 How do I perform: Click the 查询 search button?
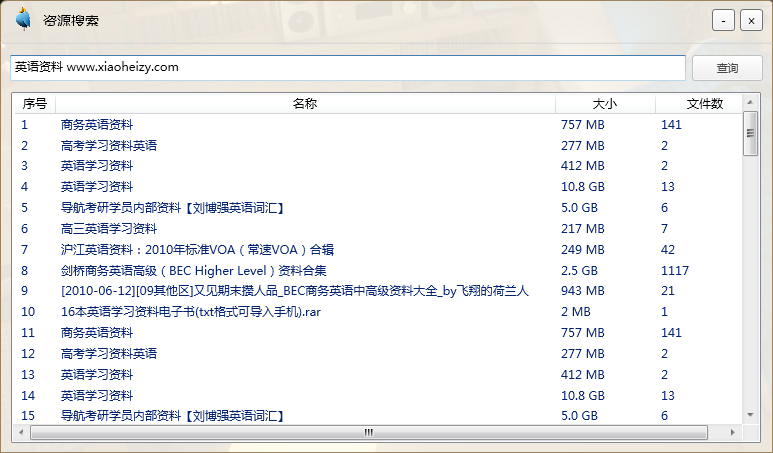(x=727, y=68)
